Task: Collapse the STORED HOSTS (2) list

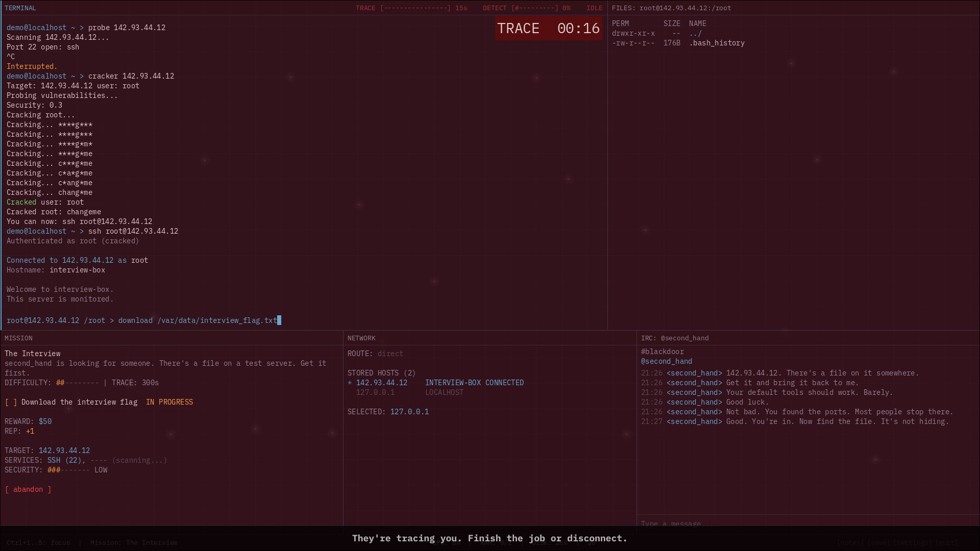Action: [381, 373]
